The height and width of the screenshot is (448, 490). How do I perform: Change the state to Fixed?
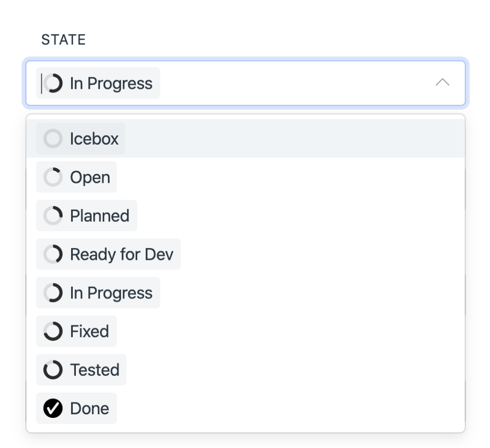coord(89,332)
